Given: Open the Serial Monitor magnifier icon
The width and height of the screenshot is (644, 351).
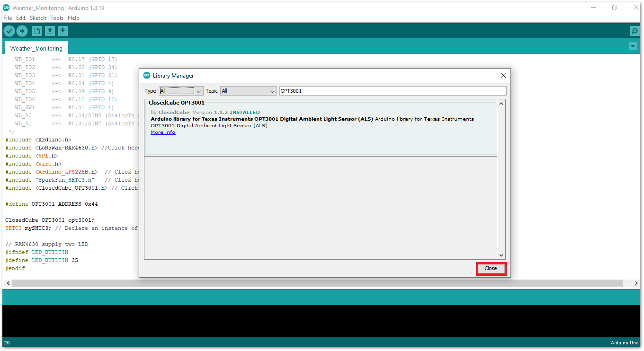Looking at the screenshot, I should (x=635, y=31).
